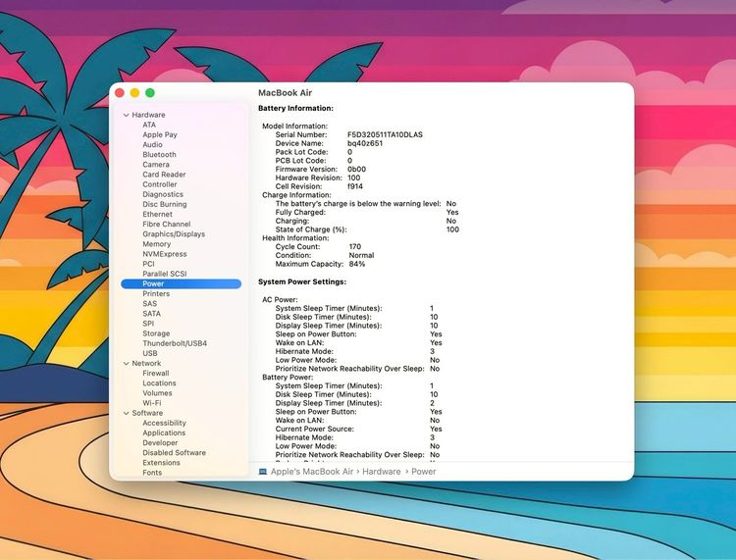Select Hardware in the path bar
This screenshot has height=560, width=736.
click(382, 472)
